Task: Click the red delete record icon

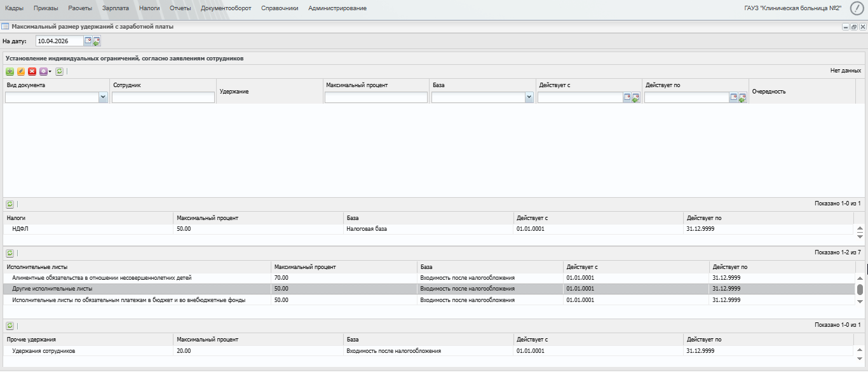Action: pyautogui.click(x=32, y=71)
